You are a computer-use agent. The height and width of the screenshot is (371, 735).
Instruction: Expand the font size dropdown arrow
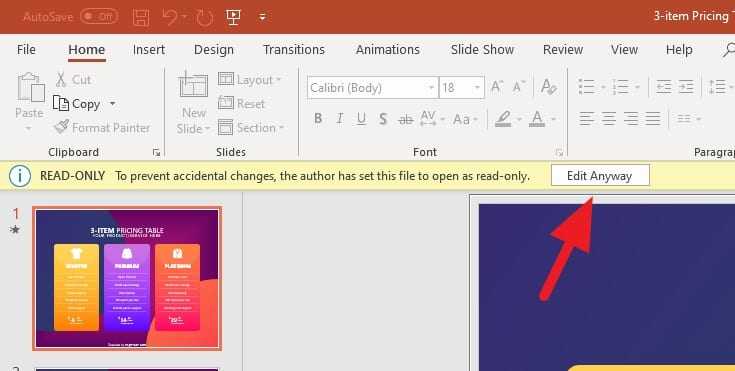477,88
